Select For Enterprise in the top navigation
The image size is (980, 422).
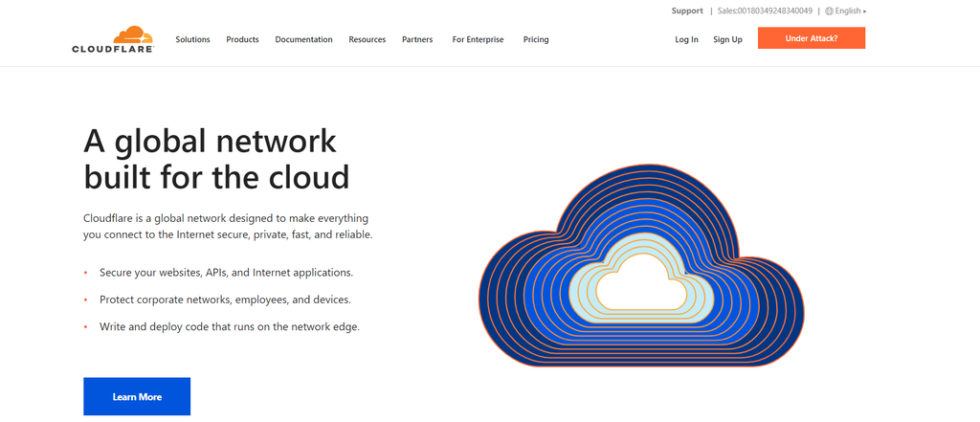pyautogui.click(x=478, y=40)
